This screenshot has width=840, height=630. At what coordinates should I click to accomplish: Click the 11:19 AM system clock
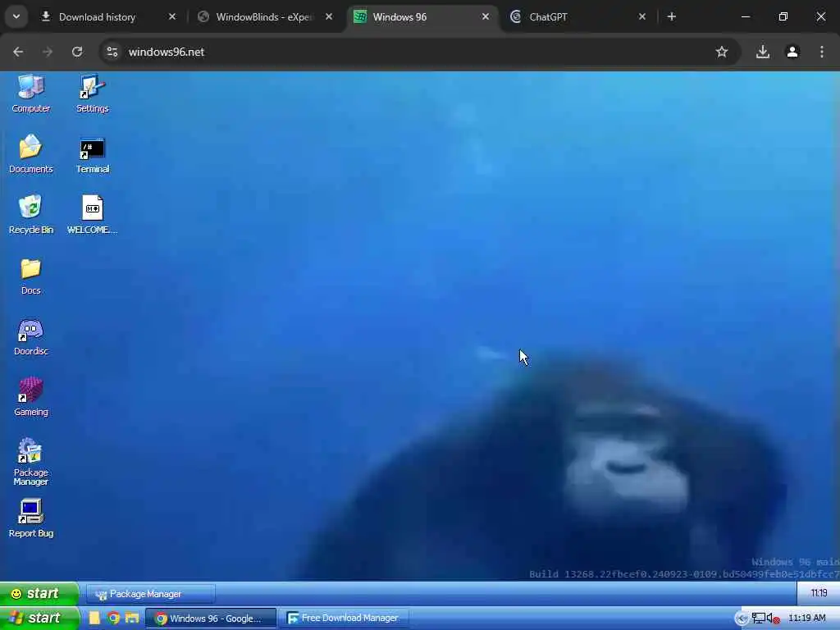[807, 619]
